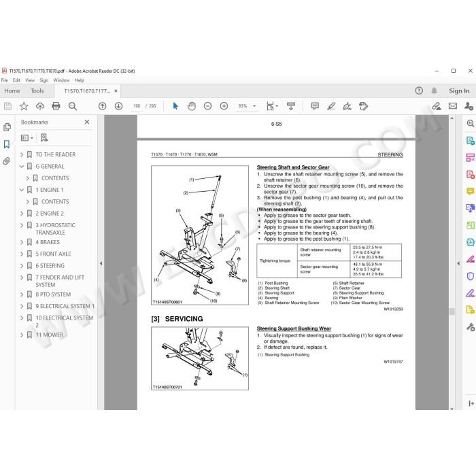Expand the 6 STEERING bookmark

coord(22,266)
